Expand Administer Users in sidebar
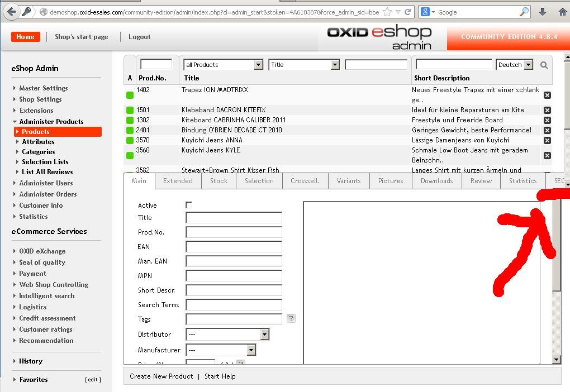The height and width of the screenshot is (392, 570). point(46,183)
